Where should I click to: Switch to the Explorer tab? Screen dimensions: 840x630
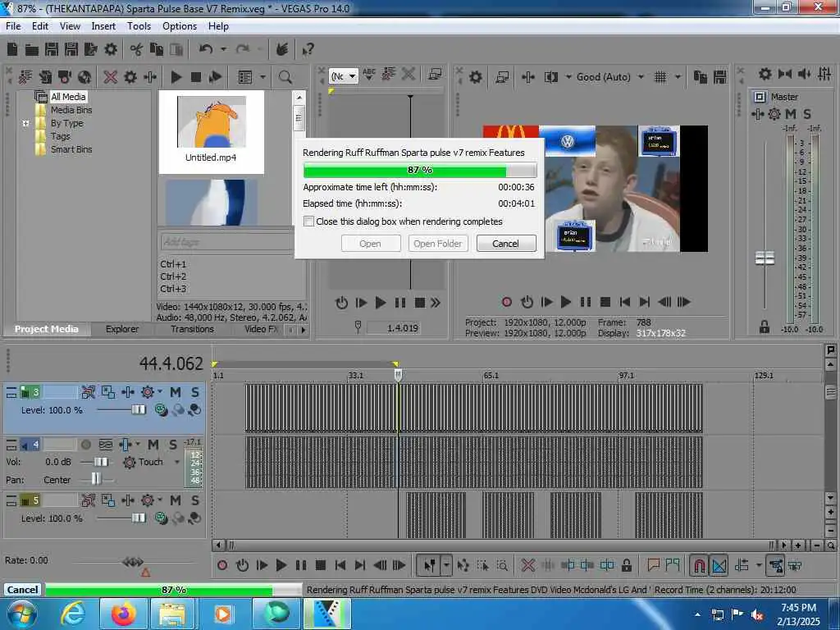[x=122, y=329]
